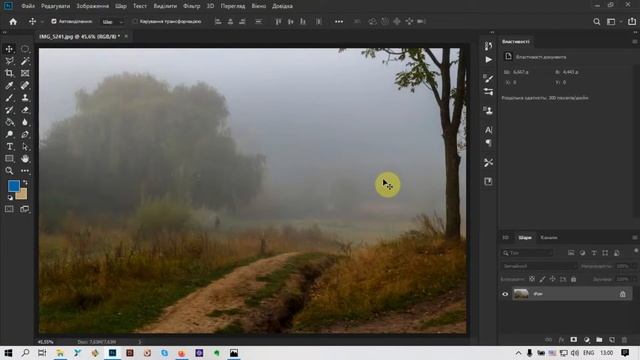640x360 pixels.
Task: Open the layer fill dropdown arrow
Action: coord(635,279)
